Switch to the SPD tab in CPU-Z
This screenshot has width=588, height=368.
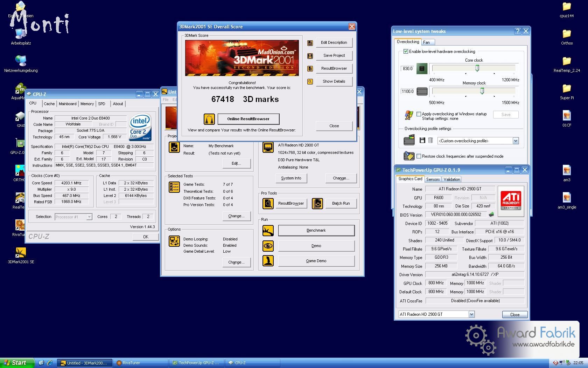[101, 104]
